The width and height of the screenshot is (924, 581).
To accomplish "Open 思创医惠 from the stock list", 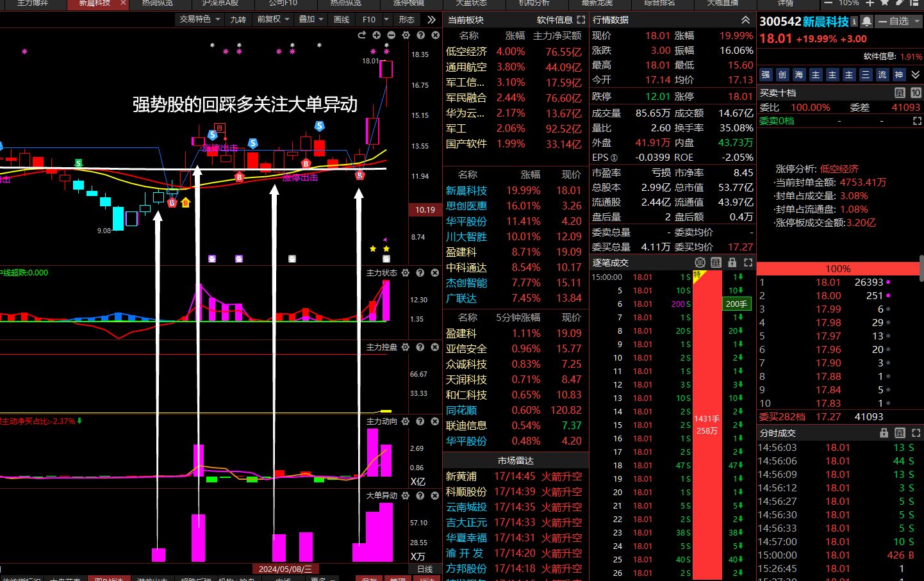I will [466, 206].
